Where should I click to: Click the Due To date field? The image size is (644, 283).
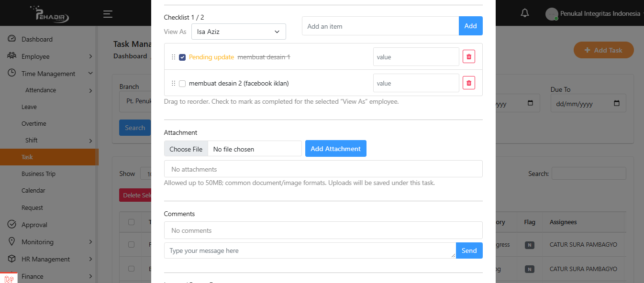tap(588, 103)
